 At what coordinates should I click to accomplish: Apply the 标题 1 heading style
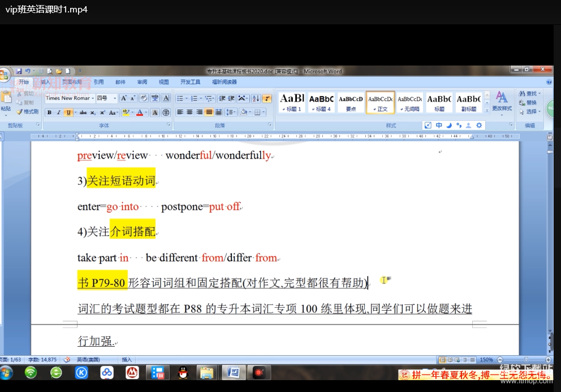pyautogui.click(x=292, y=102)
